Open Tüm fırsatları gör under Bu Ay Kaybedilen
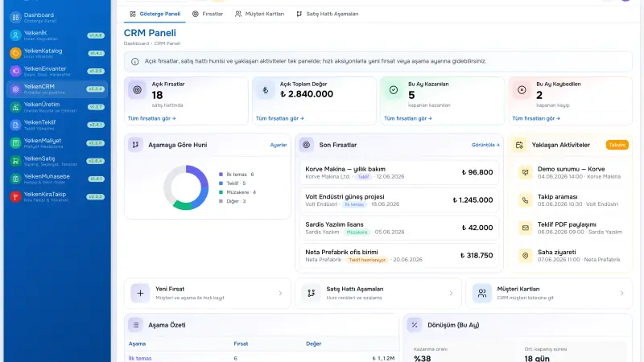 click(x=536, y=118)
